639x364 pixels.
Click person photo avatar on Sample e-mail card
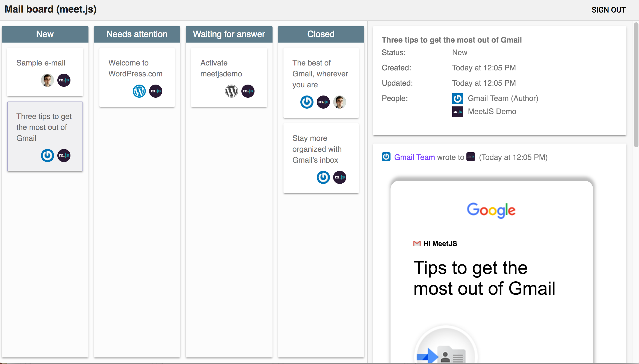click(48, 80)
